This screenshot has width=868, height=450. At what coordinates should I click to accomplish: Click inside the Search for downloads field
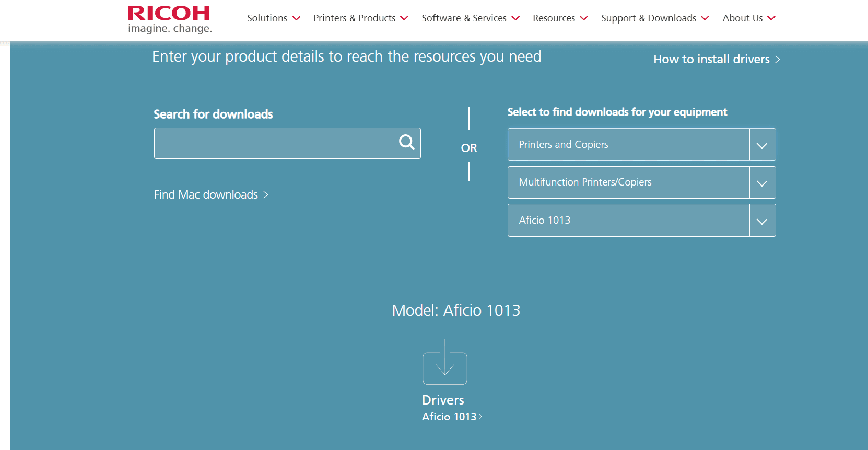tap(275, 143)
